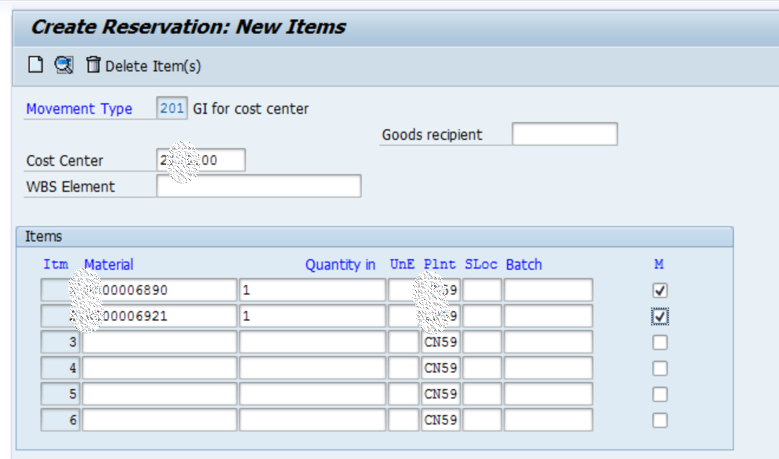Click the Movement Type label
The image size is (779, 459).
click(x=79, y=109)
